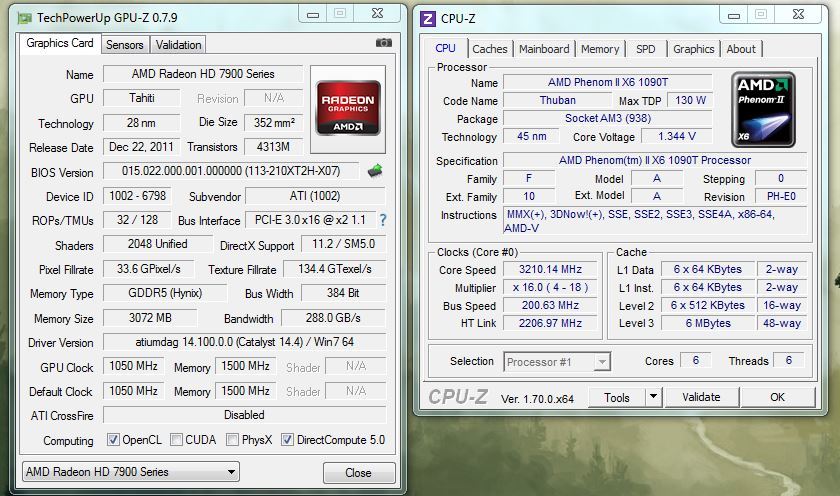The height and width of the screenshot is (496, 840).
Task: Click the Bus Interface question mark icon
Action: click(382, 220)
